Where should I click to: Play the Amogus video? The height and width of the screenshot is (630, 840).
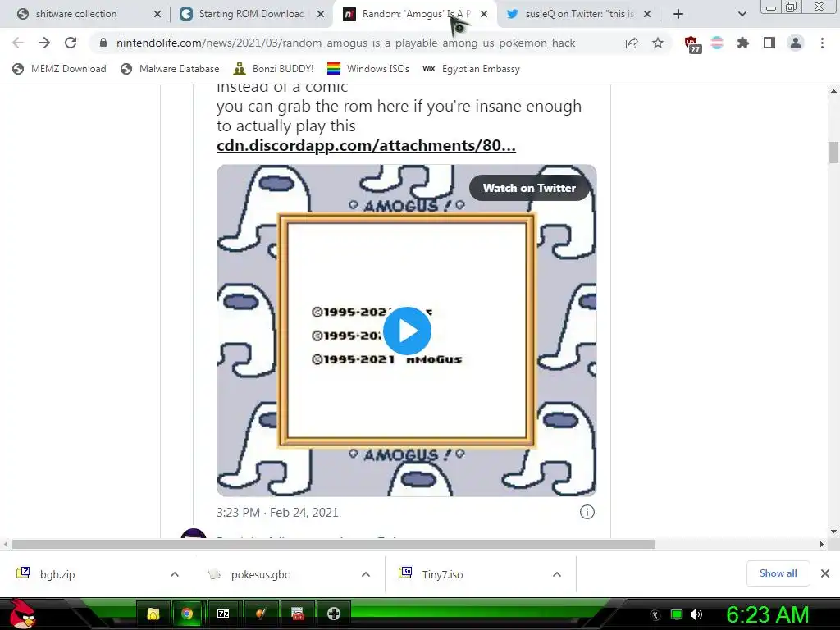point(407,331)
